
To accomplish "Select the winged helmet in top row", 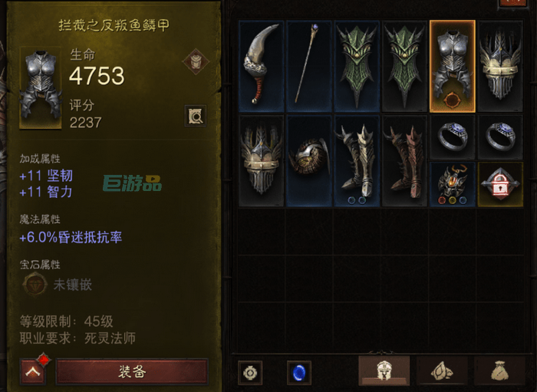I will click(x=500, y=66).
